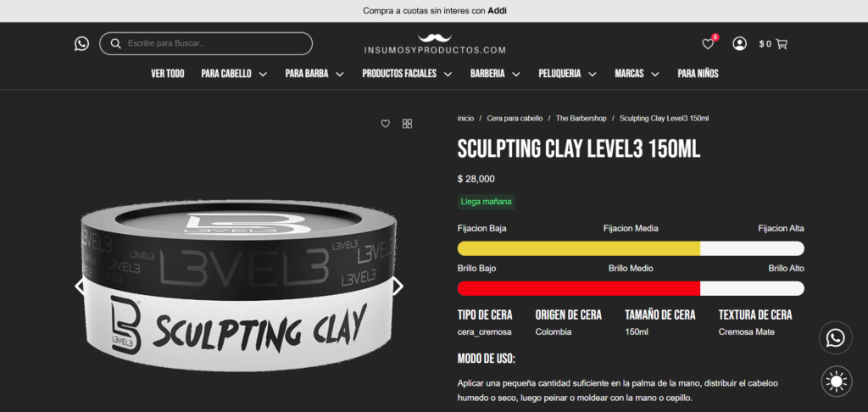Open the Para Niños menu item
This screenshot has width=868, height=412.
[698, 74]
